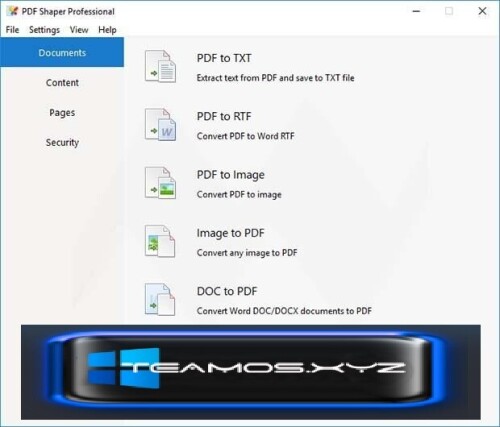Open the File menu
Image resolution: width=500 pixels, height=427 pixels.
click(x=13, y=30)
